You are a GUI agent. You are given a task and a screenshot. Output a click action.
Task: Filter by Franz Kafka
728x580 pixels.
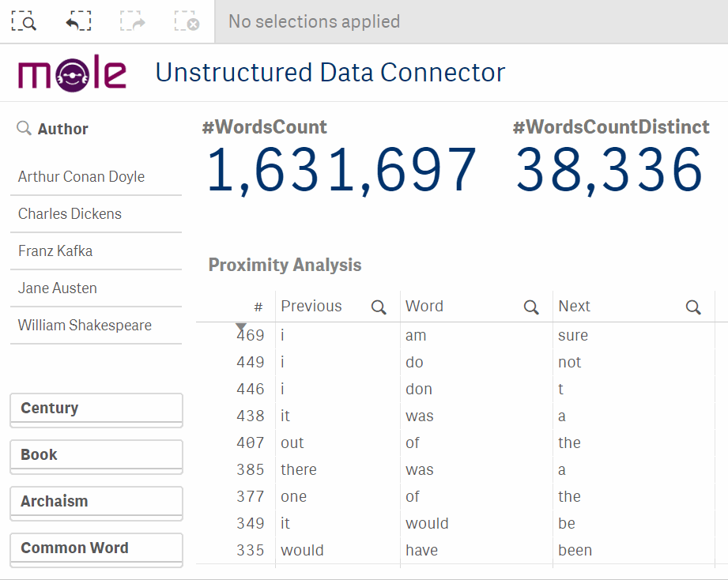(96, 251)
